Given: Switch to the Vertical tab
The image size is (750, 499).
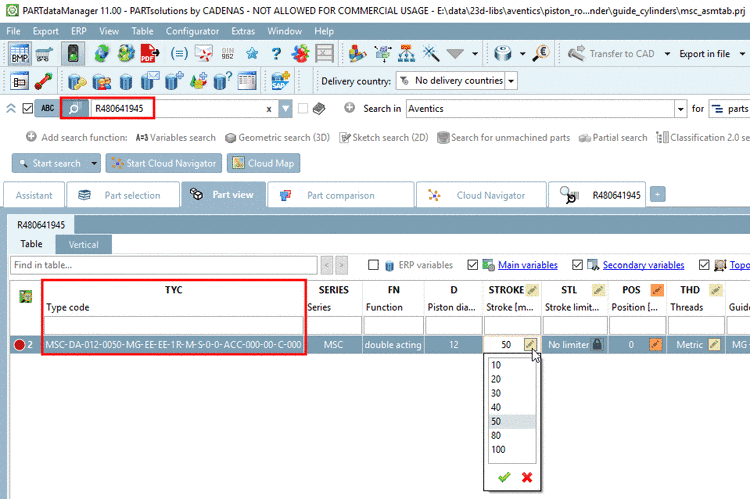Looking at the screenshot, I should click(x=84, y=244).
